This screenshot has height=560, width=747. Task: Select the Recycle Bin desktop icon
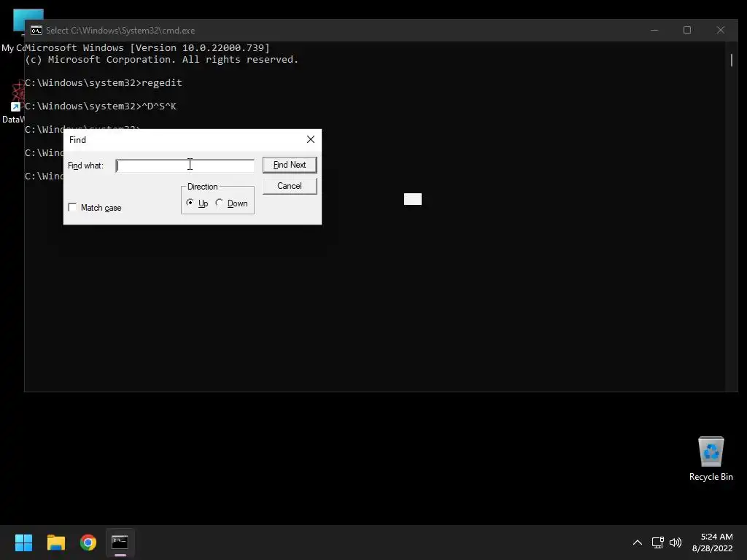click(711, 459)
